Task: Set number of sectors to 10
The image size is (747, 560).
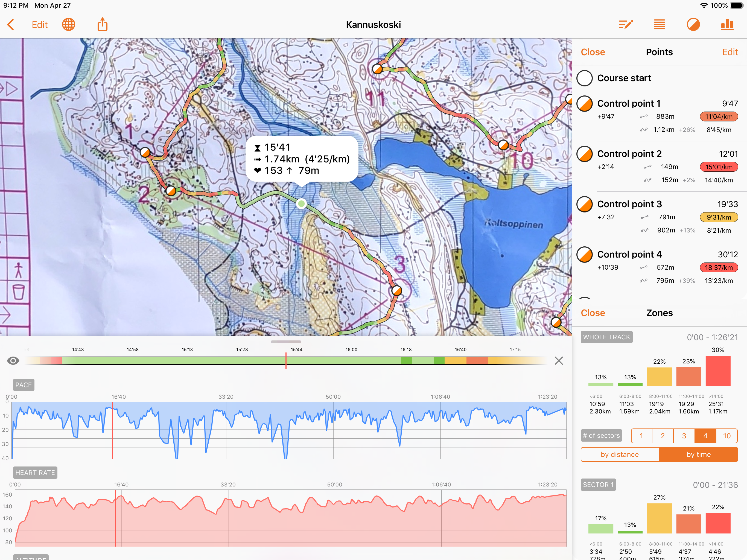Action: pyautogui.click(x=727, y=436)
